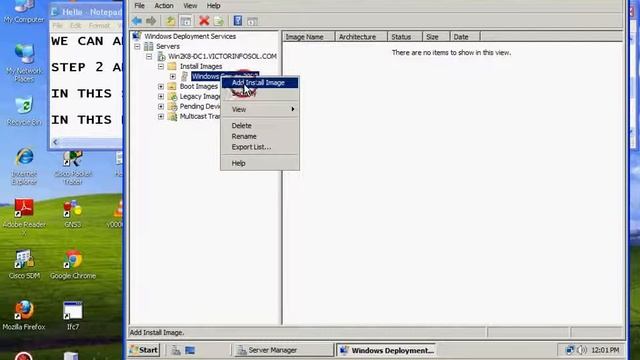Expand the Windows Server image group node

point(173,76)
